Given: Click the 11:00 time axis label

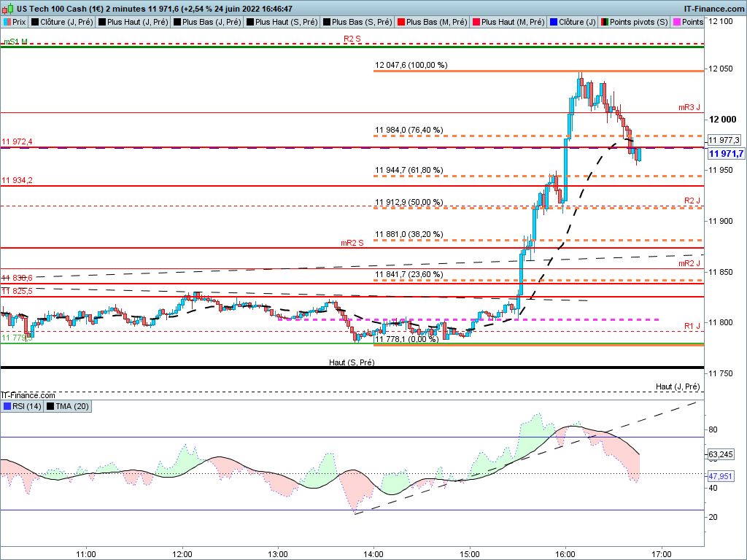Looking at the screenshot, I should coord(86,554).
